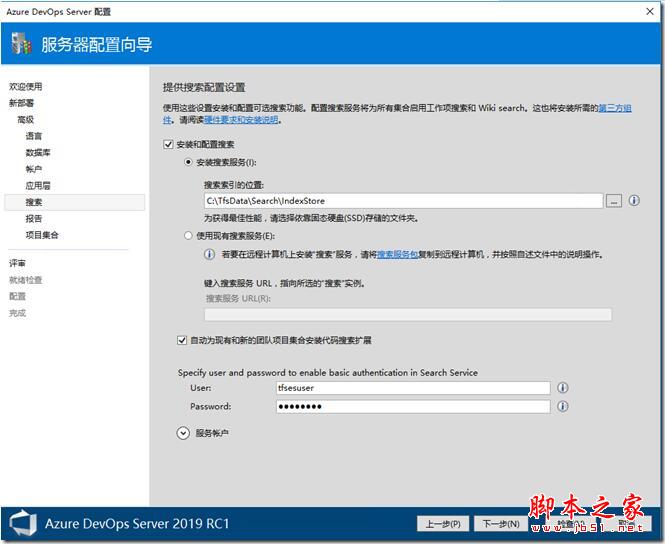Click info icon beside index store path
665x546 pixels.
(x=634, y=201)
